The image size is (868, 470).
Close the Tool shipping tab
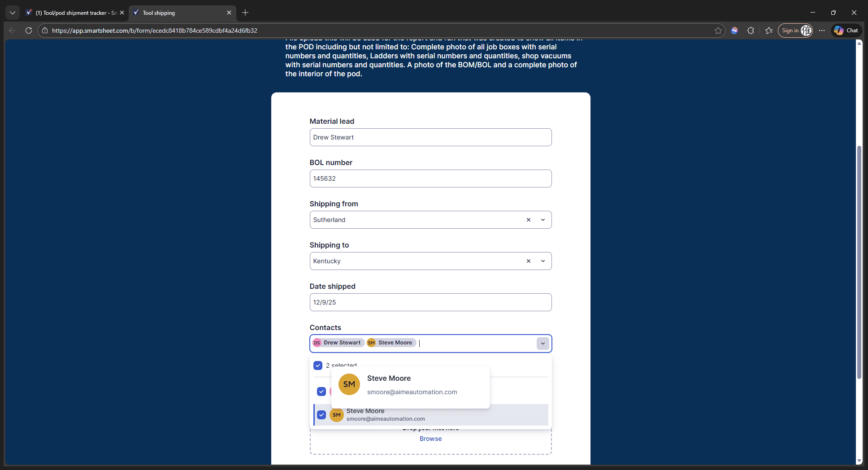point(229,13)
